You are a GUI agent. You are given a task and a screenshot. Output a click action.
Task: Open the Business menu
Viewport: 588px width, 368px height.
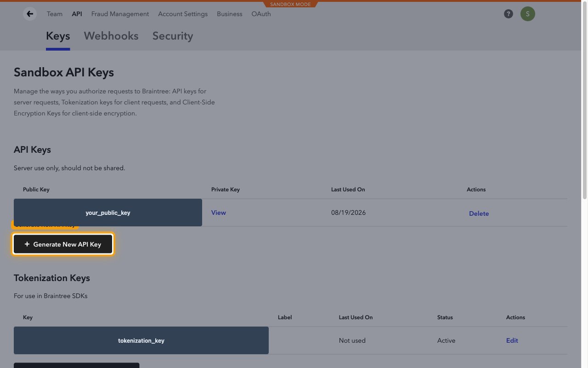click(x=230, y=14)
